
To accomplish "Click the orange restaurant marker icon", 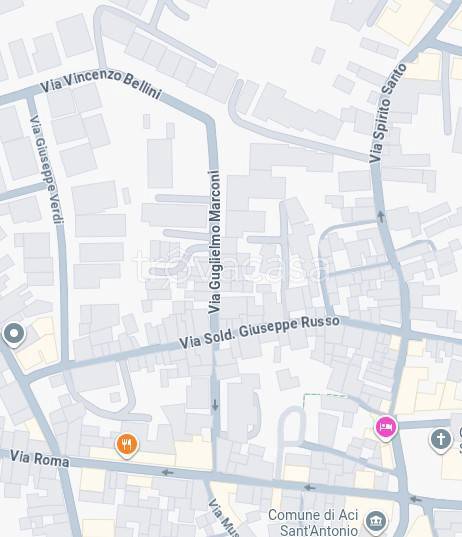I will tap(127, 445).
